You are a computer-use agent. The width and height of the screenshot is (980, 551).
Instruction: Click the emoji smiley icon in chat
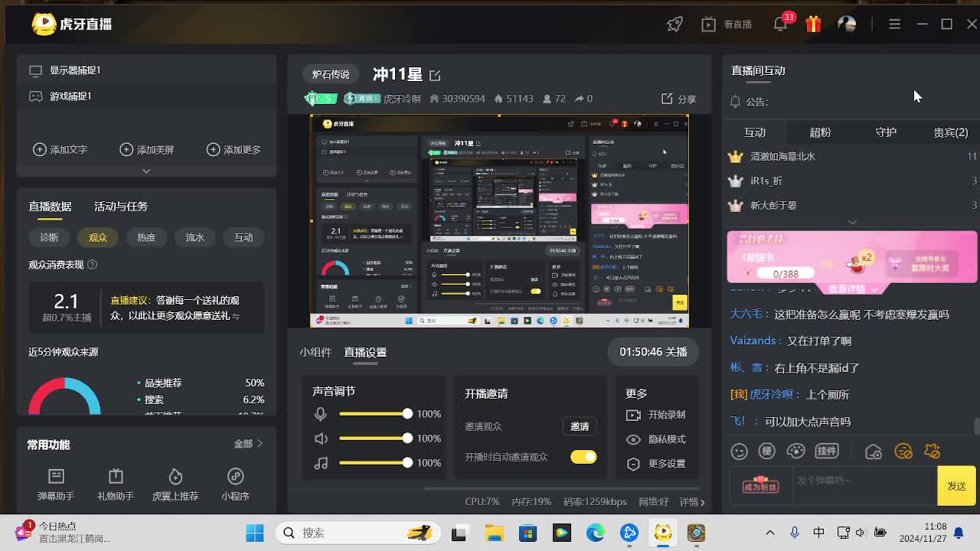(x=739, y=452)
